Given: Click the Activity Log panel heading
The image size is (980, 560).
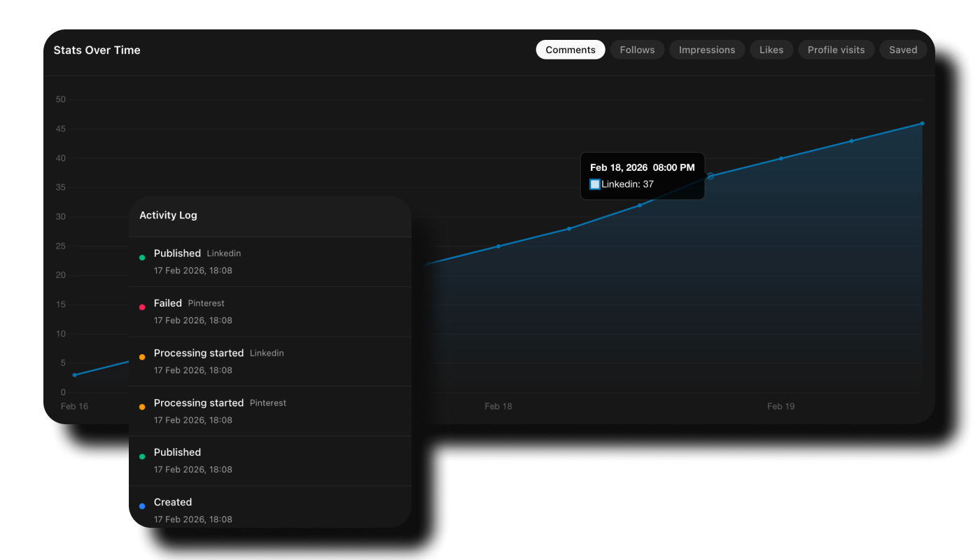Looking at the screenshot, I should coord(168,215).
